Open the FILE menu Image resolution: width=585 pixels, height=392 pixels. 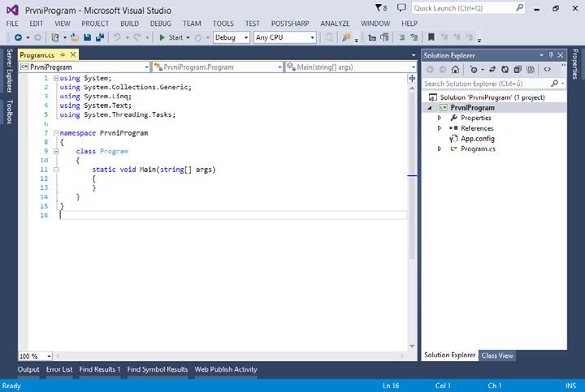point(12,24)
